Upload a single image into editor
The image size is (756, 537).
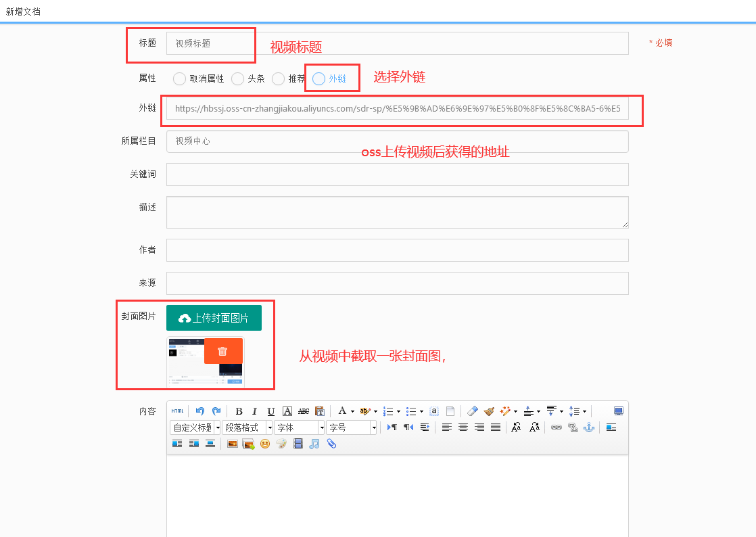tap(233, 444)
